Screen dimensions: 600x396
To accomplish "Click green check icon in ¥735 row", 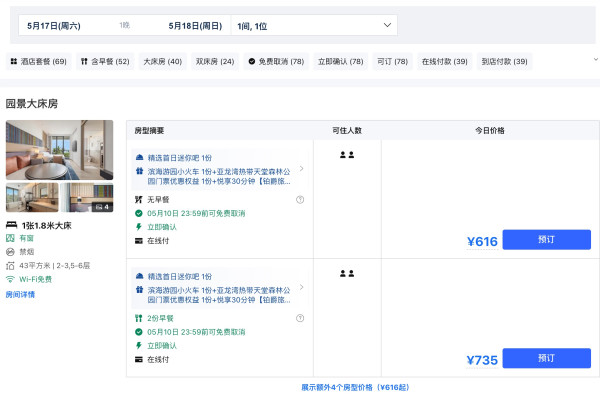I will (139, 332).
